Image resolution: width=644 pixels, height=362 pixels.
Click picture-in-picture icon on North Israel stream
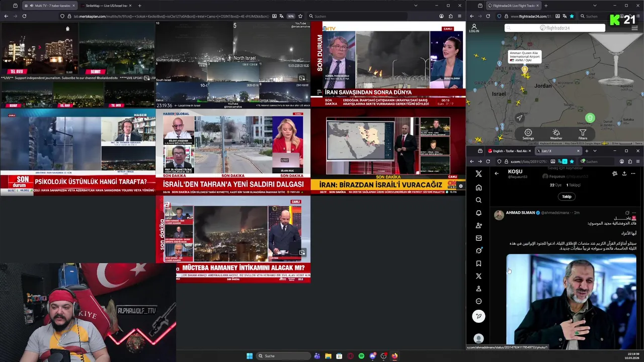click(x=302, y=78)
